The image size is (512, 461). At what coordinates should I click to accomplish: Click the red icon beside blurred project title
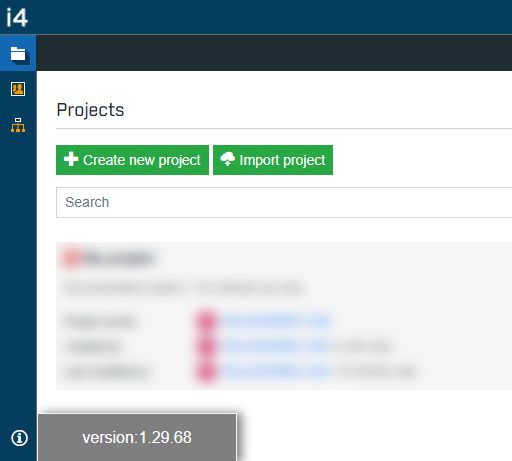click(x=72, y=258)
